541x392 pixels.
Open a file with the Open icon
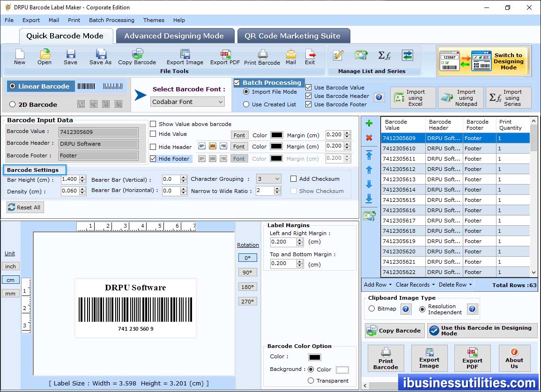[44, 57]
